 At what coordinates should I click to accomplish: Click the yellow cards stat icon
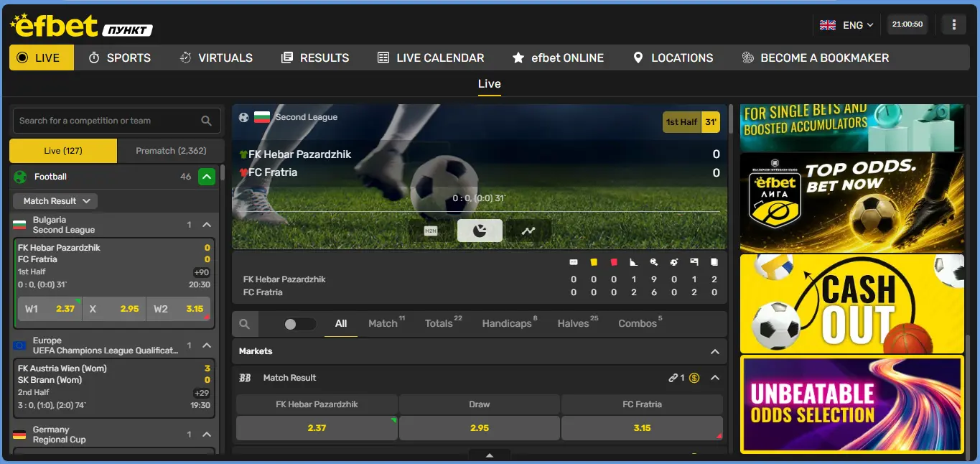click(x=594, y=263)
